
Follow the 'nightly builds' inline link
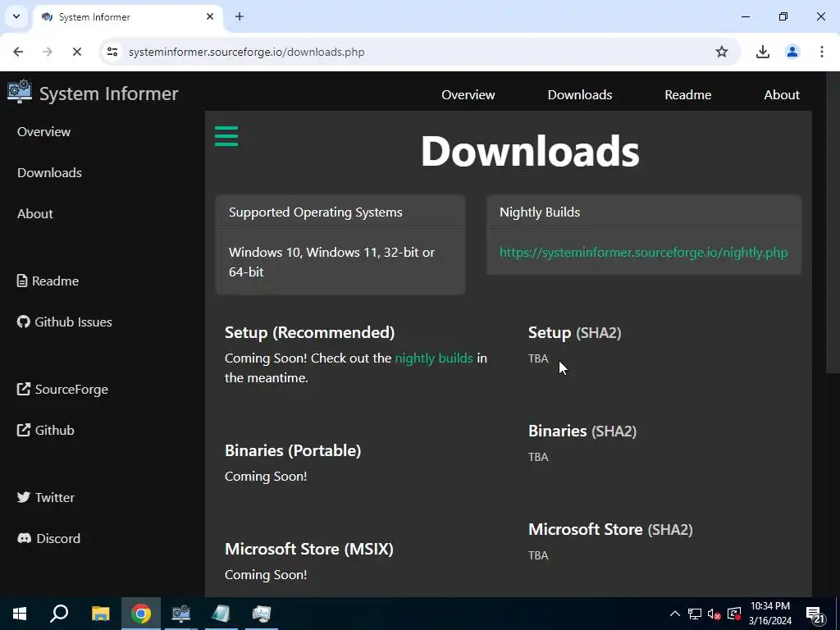point(434,358)
